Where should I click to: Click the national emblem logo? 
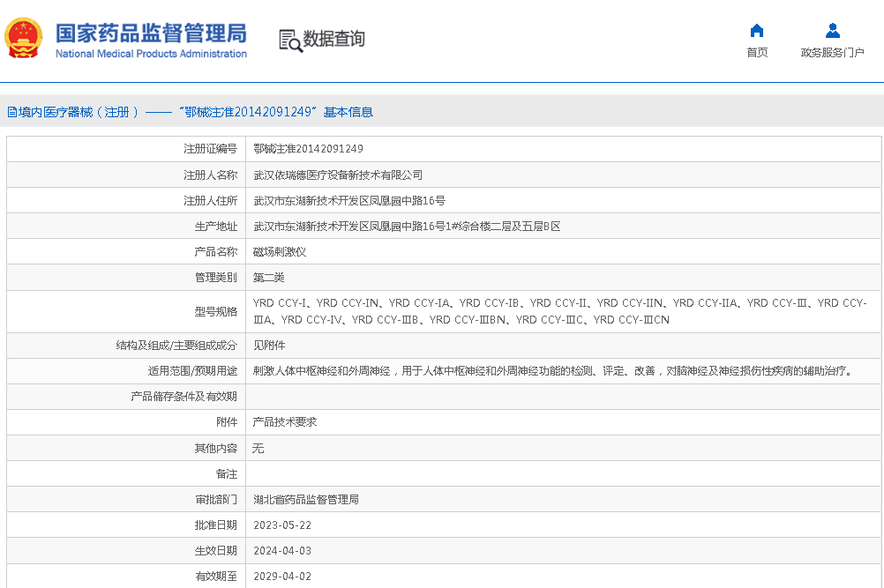[24, 39]
